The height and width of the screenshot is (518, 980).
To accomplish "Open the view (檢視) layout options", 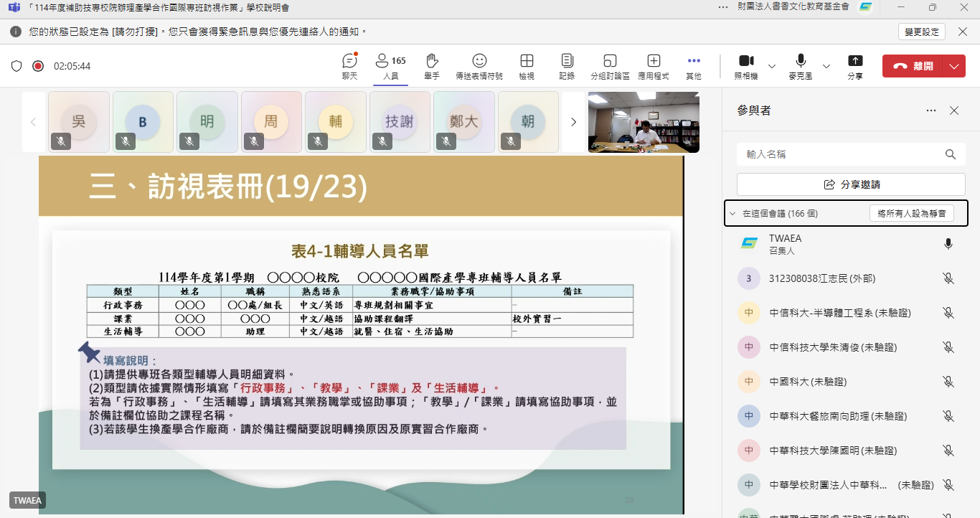I will pos(527,65).
